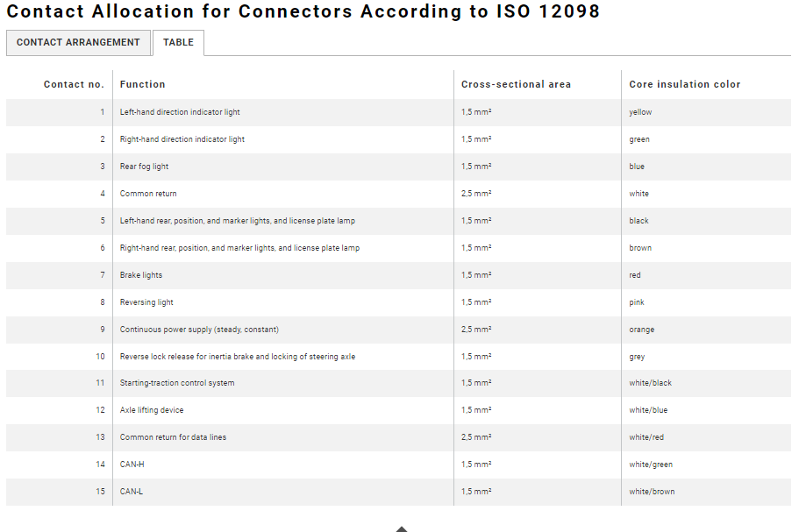This screenshot has height=532, width=799.
Task: Click the Common return function in row 4
Action: pos(148,194)
